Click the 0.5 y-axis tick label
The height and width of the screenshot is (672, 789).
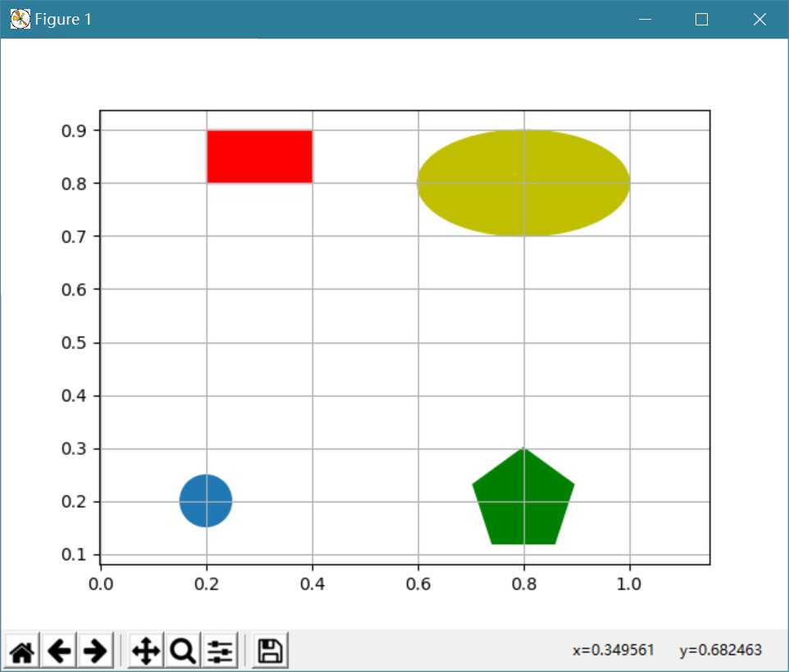(x=74, y=343)
